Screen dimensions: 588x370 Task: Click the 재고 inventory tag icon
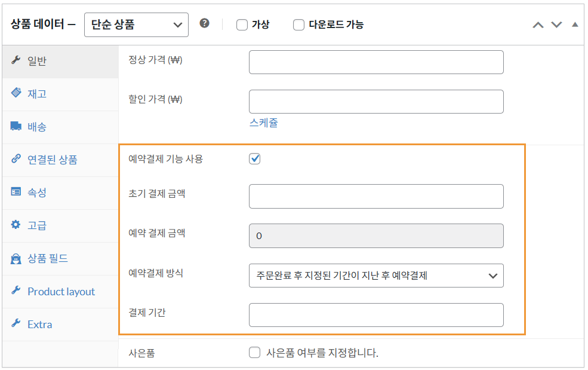[x=16, y=93]
